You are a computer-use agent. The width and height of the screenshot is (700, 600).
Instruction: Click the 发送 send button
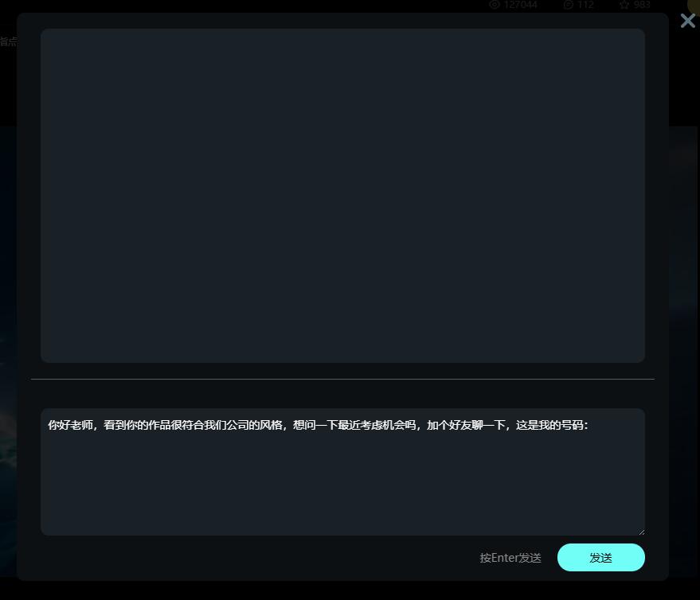[601, 557]
